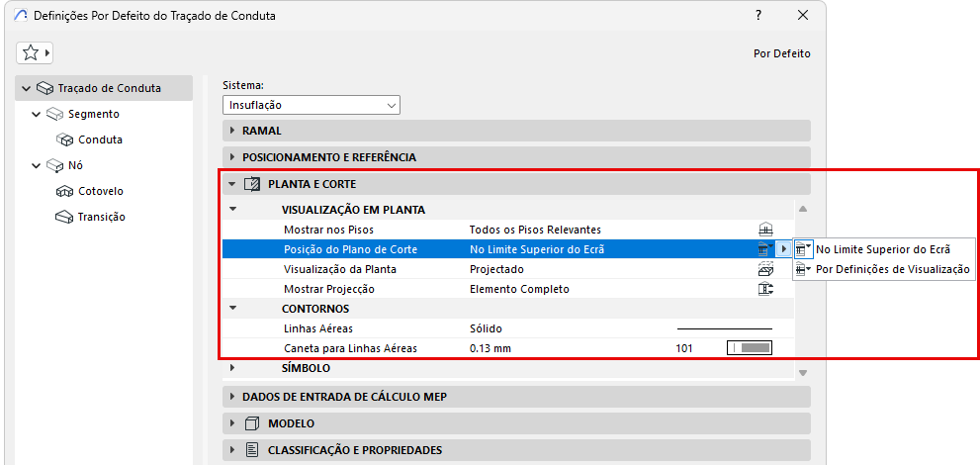Click the solid line type preview
The image size is (980, 465).
(x=725, y=328)
